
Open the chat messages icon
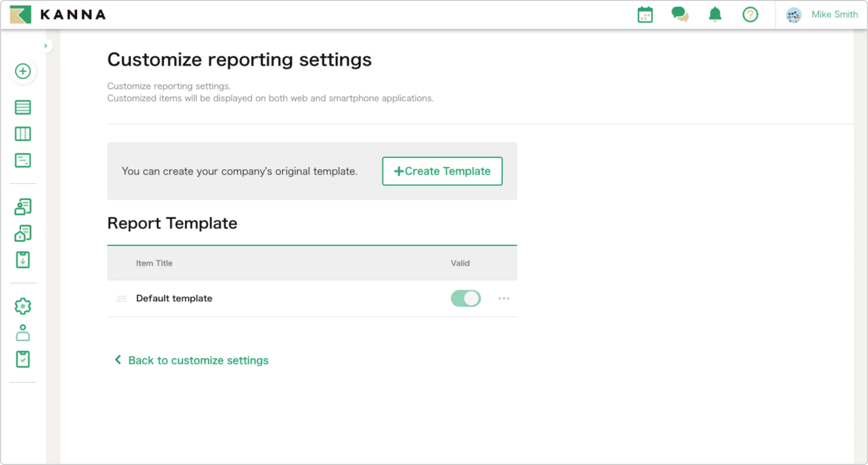[680, 15]
